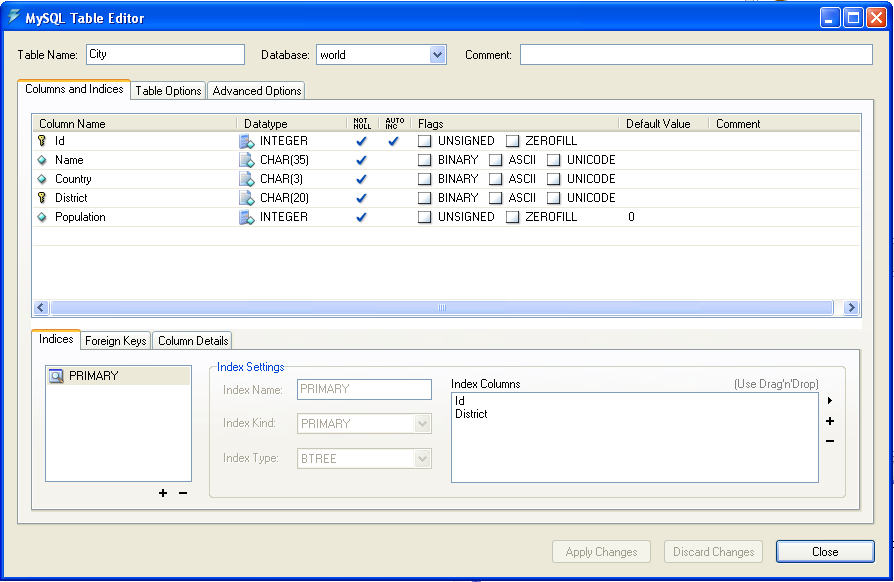Viewport: 894px width, 582px height.
Task: Enable the BINARY flag for Name
Action: coord(424,160)
